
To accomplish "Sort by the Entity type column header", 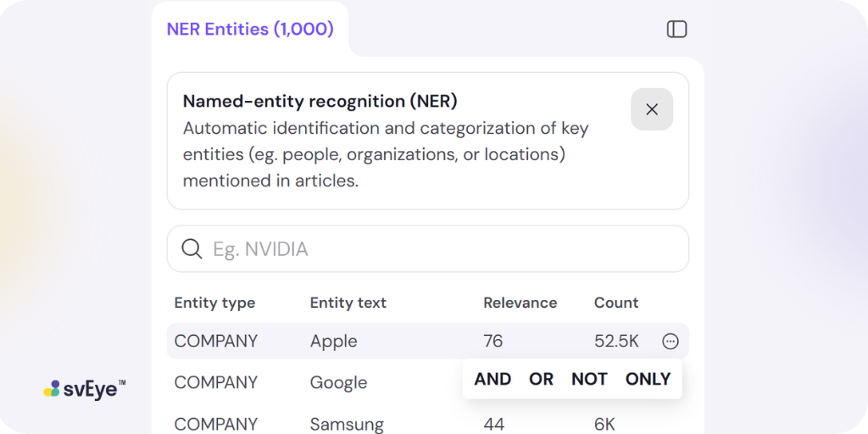I will pos(214,303).
